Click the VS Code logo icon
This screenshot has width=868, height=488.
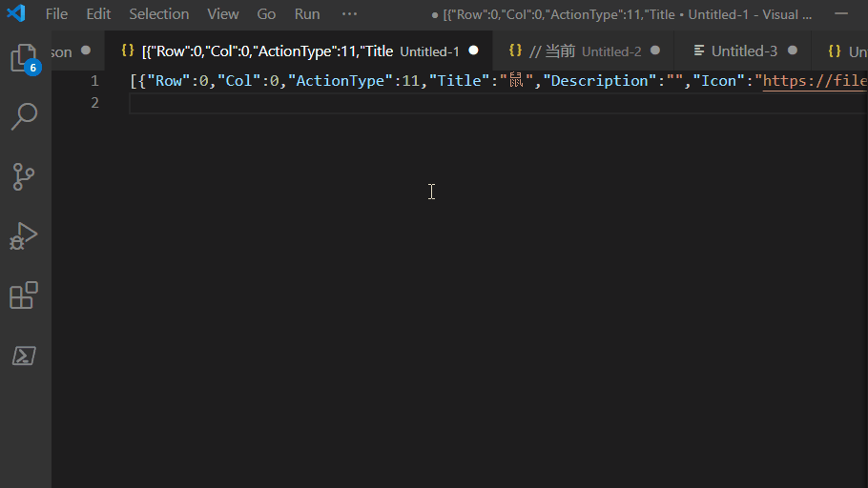(16, 14)
